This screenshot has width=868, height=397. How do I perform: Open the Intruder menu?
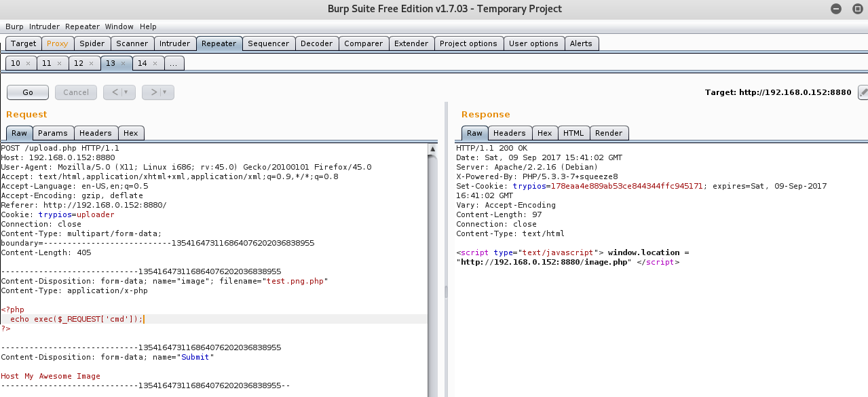[x=45, y=26]
